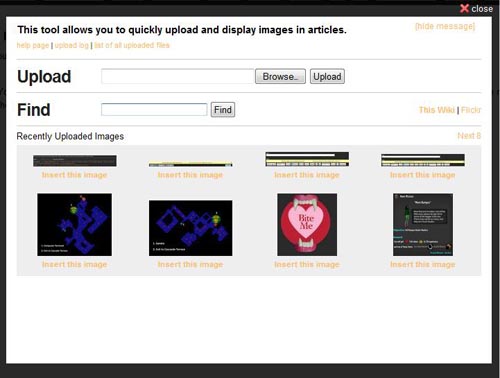Click the Find search text field
Screen dimensions: 500x378
tap(154, 110)
